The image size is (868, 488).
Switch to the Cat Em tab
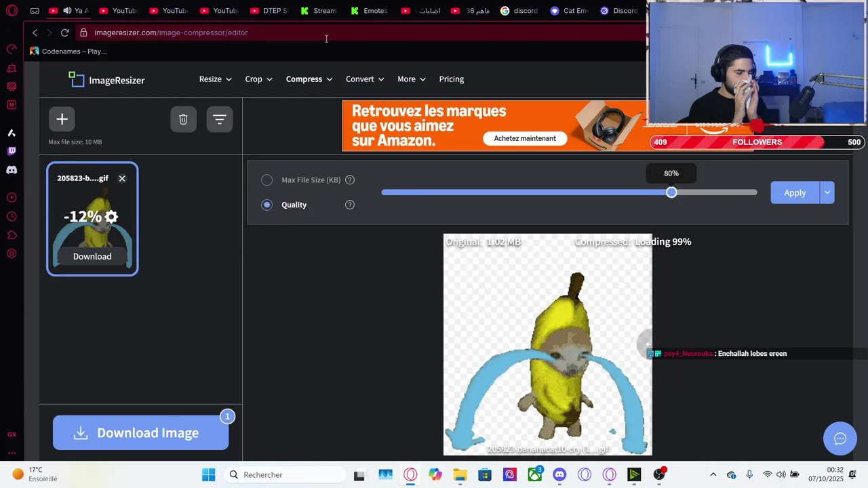click(569, 11)
